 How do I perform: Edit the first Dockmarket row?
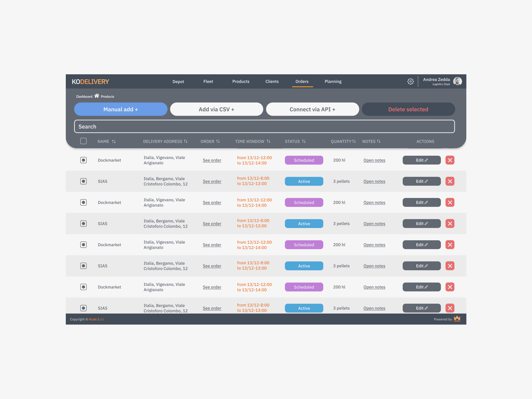pos(422,160)
